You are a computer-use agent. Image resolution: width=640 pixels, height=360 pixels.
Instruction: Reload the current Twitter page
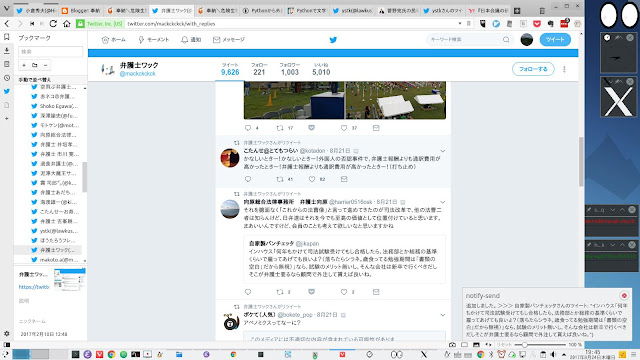pyautogui.click(x=53, y=24)
